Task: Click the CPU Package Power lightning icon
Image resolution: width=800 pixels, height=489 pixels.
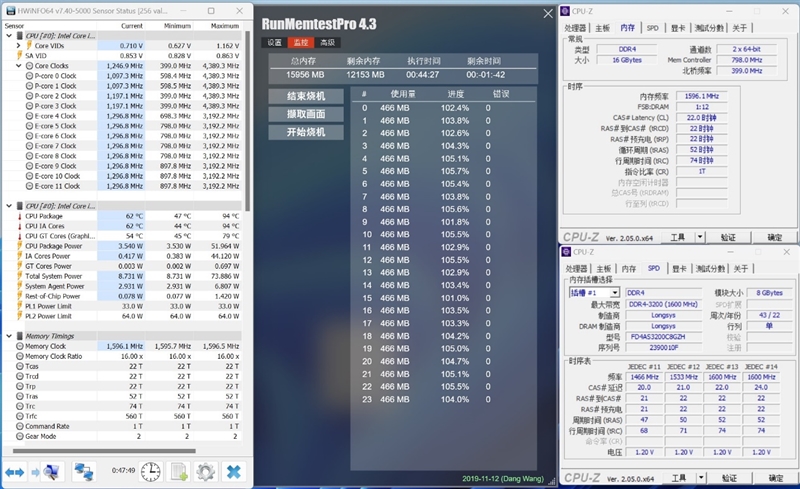Action: click(20, 246)
